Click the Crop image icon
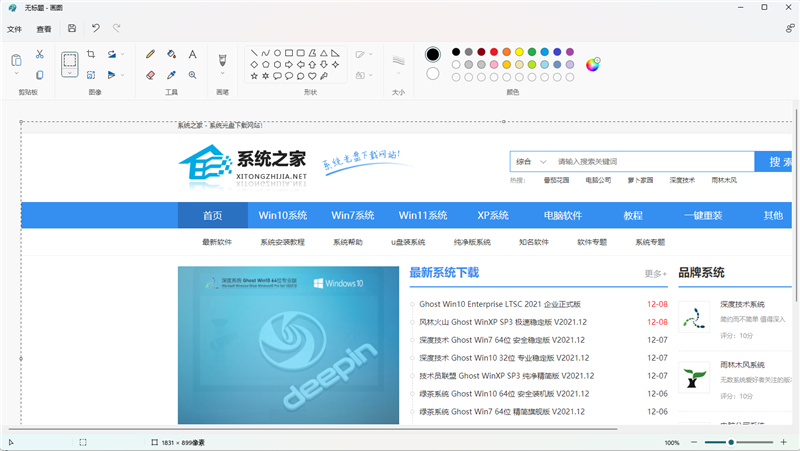This screenshot has height=451, width=800. [x=91, y=54]
